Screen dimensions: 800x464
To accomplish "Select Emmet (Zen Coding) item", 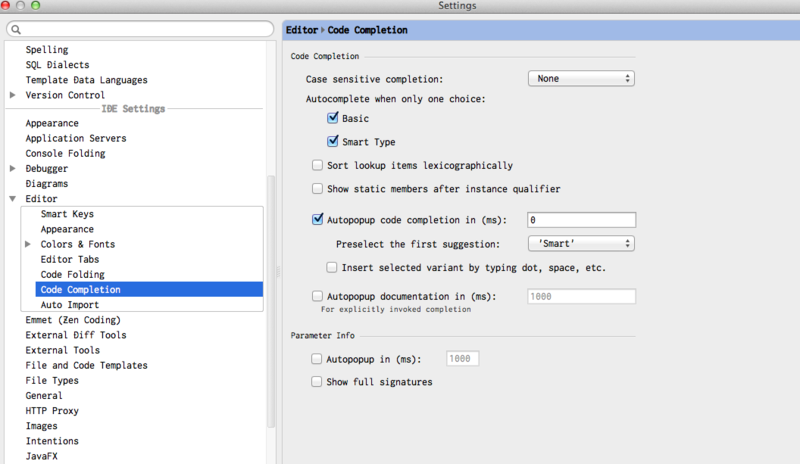I will pos(73,320).
